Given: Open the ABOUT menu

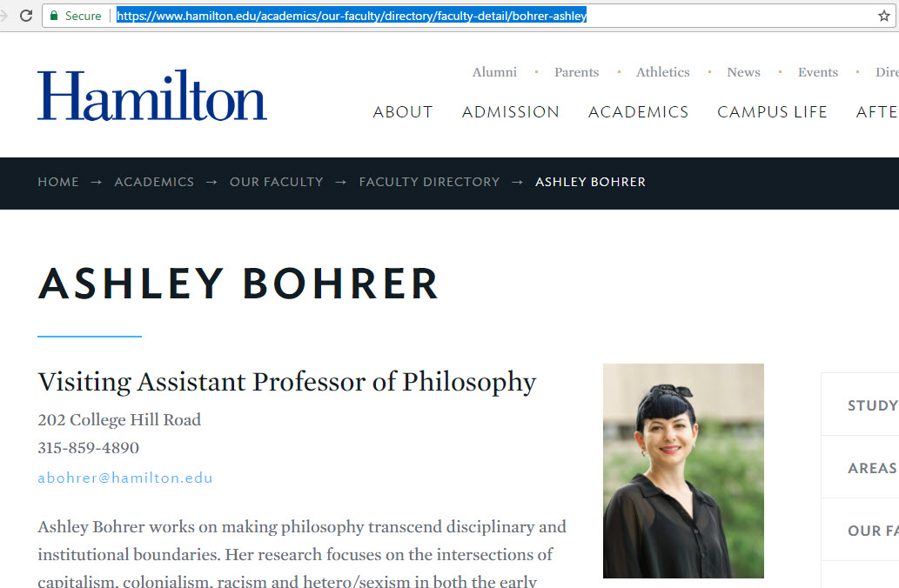Looking at the screenshot, I should click(x=402, y=111).
